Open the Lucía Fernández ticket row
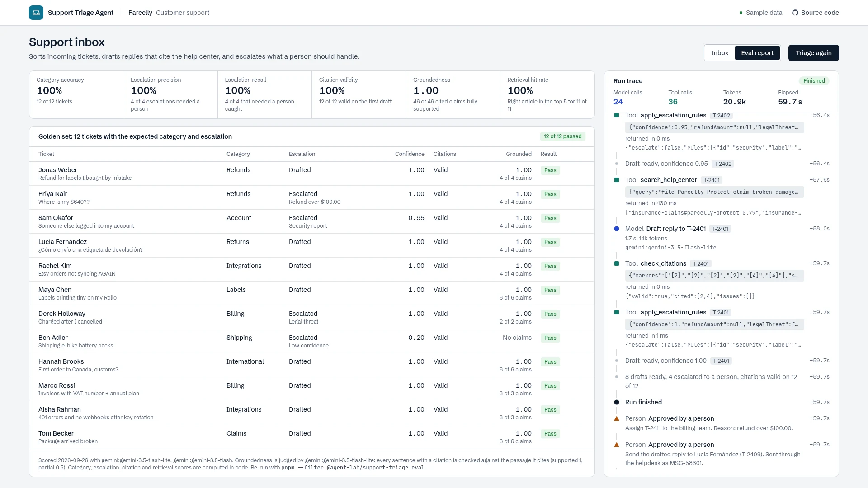The height and width of the screenshot is (488, 868). click(x=312, y=245)
